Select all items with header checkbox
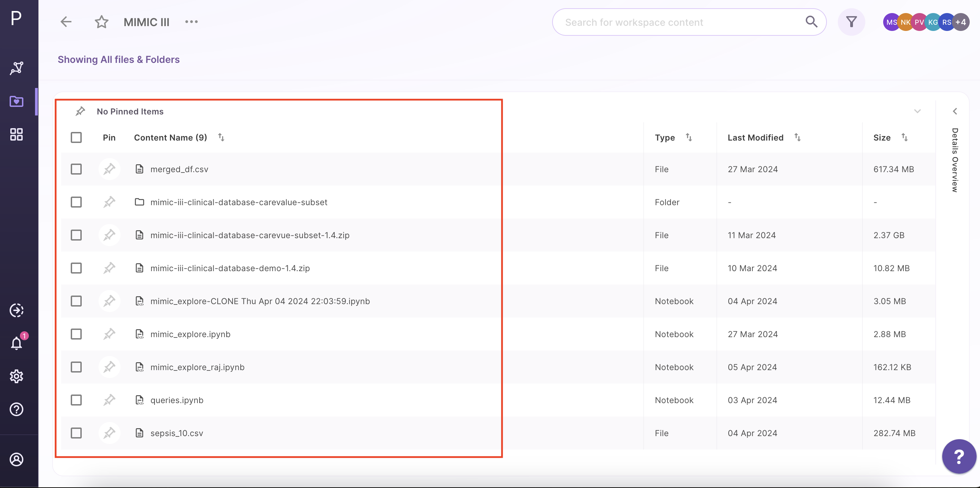The height and width of the screenshot is (488, 980). tap(76, 137)
